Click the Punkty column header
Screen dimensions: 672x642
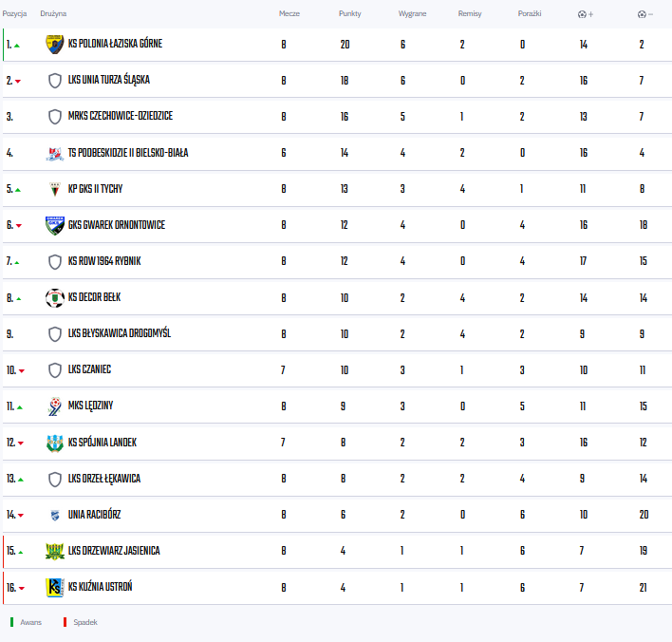coord(349,13)
